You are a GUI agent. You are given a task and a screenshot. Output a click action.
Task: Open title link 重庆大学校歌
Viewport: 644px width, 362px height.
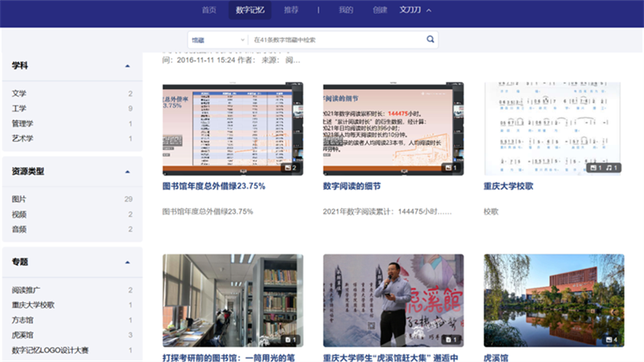click(x=508, y=186)
